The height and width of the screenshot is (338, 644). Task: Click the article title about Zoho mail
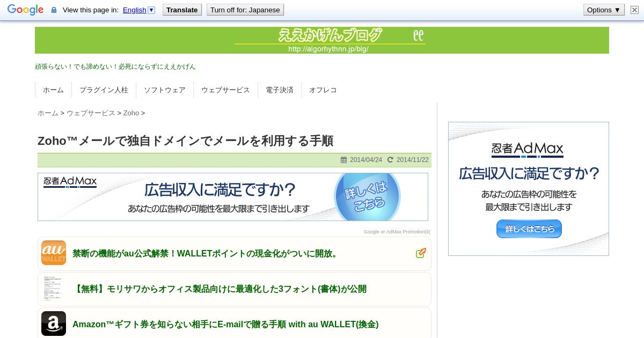[185, 141]
